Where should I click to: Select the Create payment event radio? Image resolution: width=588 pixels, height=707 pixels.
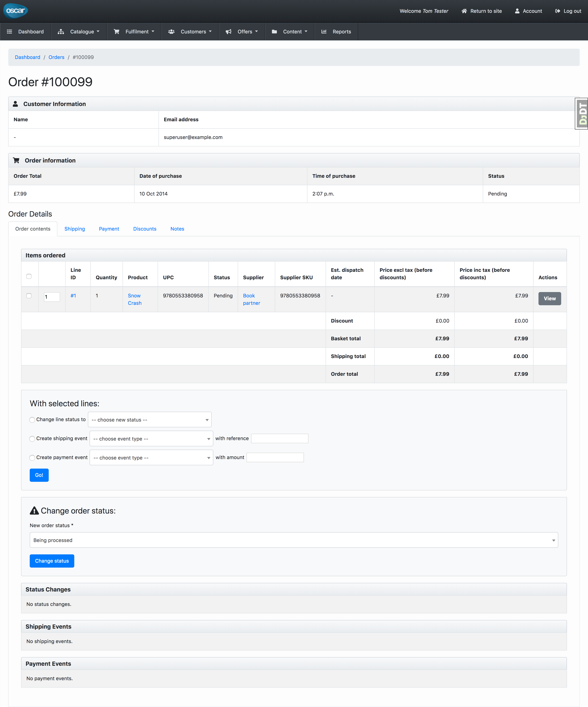pyautogui.click(x=32, y=457)
